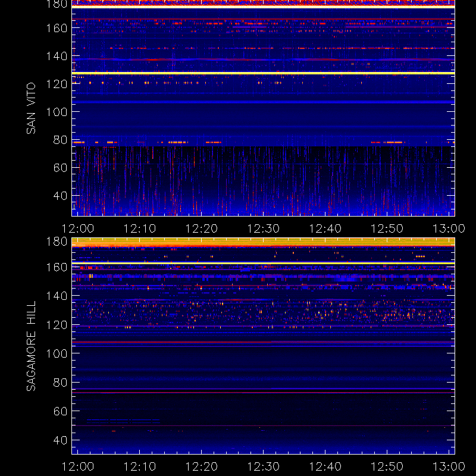This screenshot has height=476, width=476.
Task: Click the SAN VITO axis label
Action: (31, 108)
